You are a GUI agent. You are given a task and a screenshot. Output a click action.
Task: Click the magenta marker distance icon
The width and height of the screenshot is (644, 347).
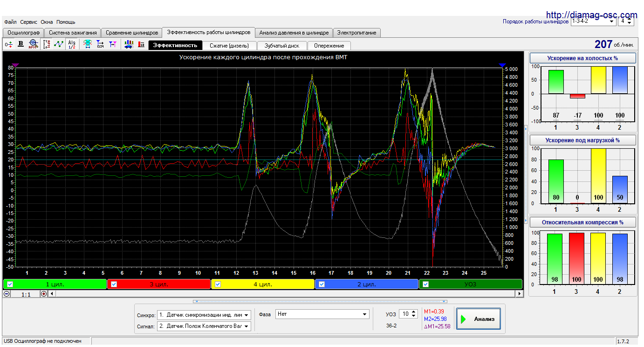pyautogui.click(x=112, y=44)
